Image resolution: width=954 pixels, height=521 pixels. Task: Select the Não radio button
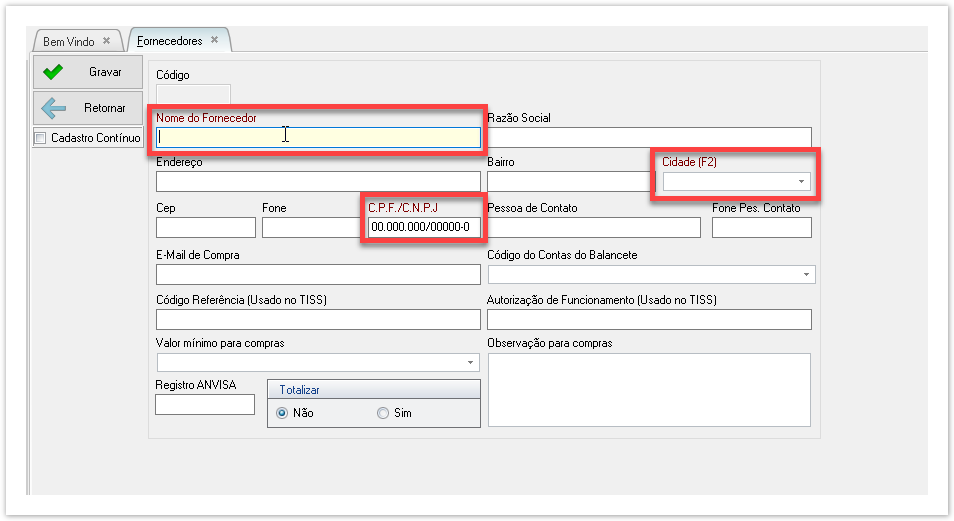click(x=282, y=413)
